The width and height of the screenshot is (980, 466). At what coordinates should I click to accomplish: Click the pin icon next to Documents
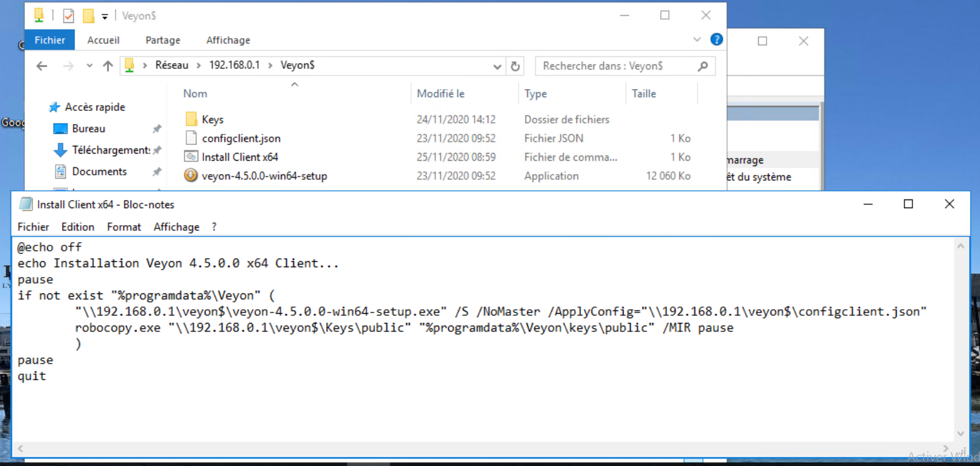click(157, 172)
